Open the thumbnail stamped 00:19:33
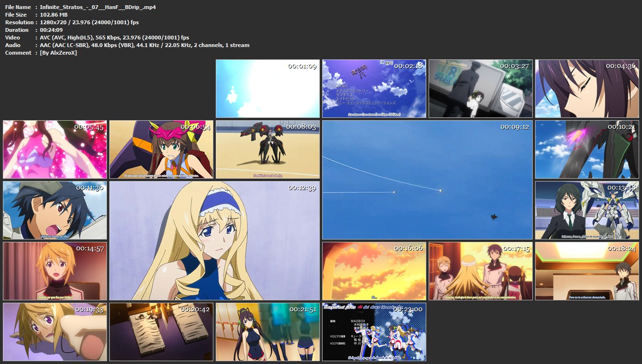The image size is (642, 364). pos(55,332)
